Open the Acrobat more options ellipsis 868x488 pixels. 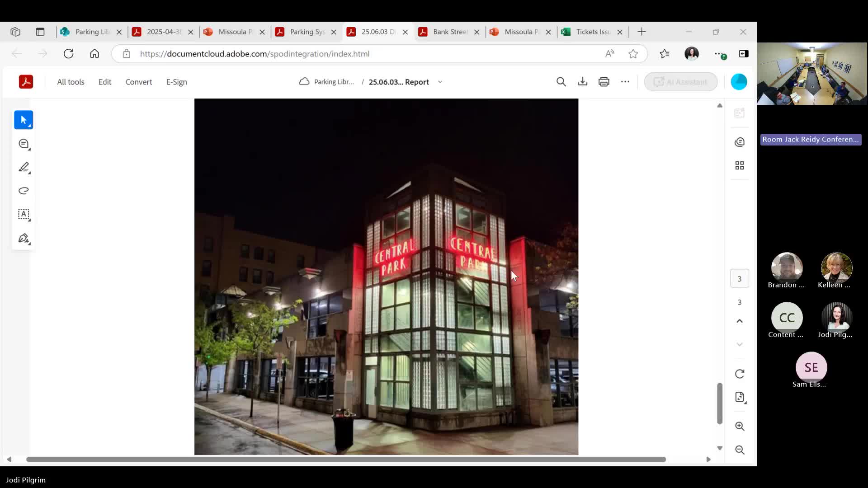point(625,82)
